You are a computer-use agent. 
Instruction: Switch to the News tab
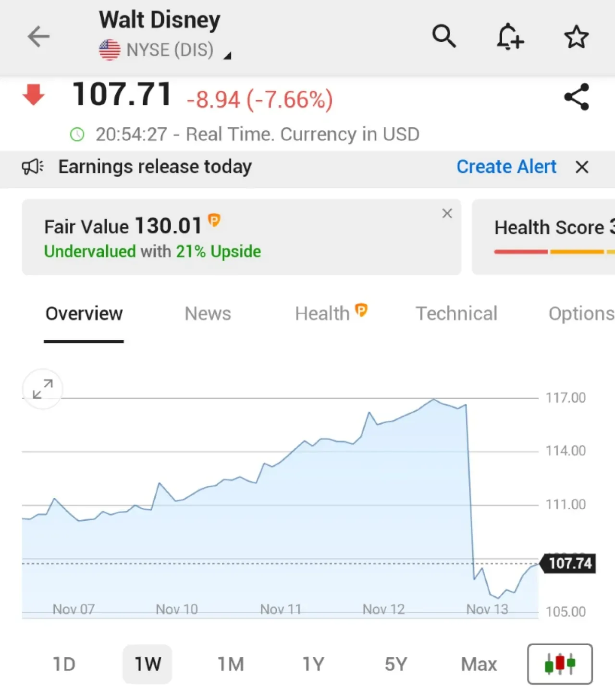click(208, 314)
